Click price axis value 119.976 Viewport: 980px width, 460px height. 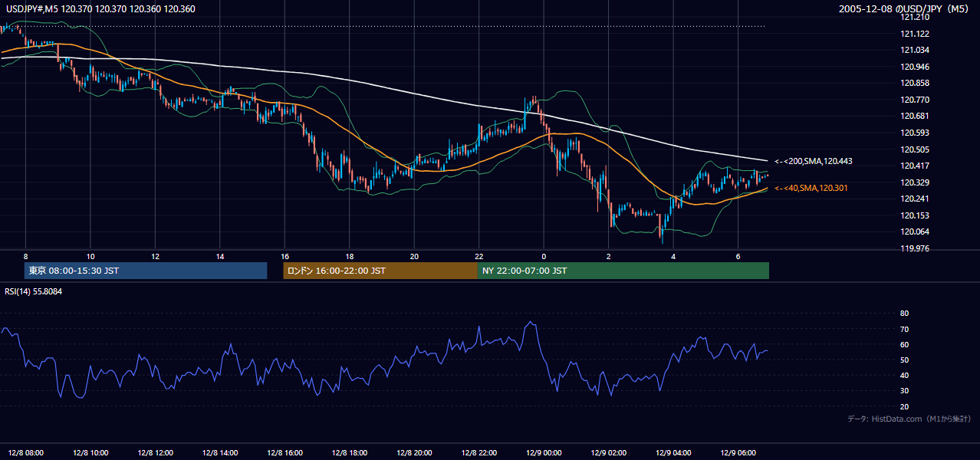(x=915, y=248)
